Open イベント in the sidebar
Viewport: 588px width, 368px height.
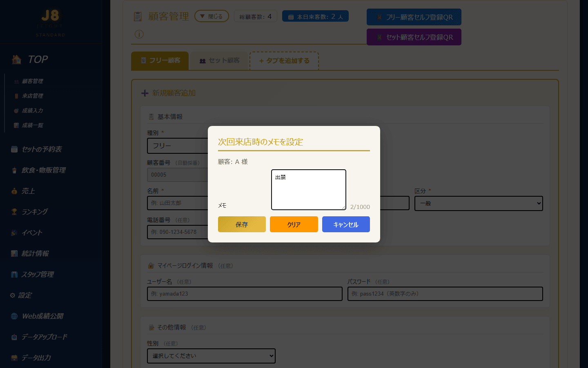(32, 233)
